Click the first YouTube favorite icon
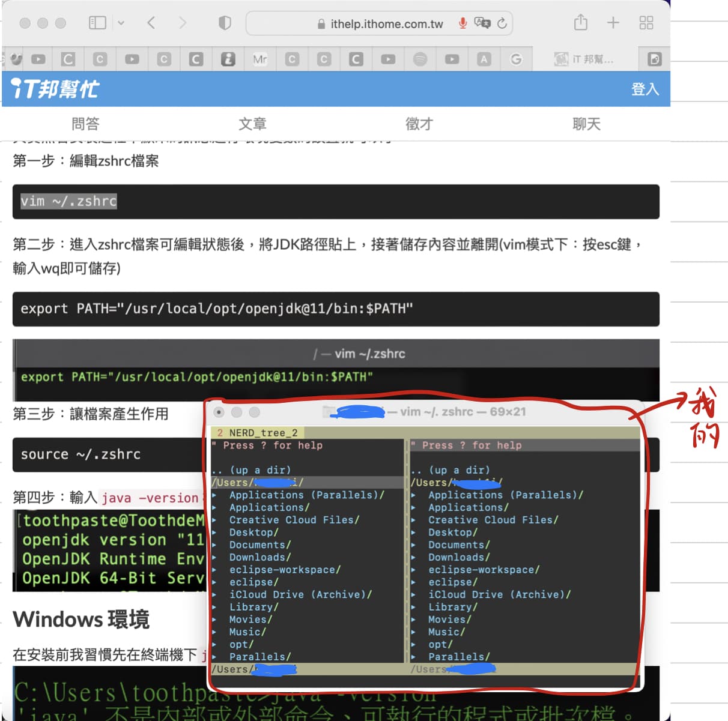Viewport: 728px width, 721px height. [38, 59]
